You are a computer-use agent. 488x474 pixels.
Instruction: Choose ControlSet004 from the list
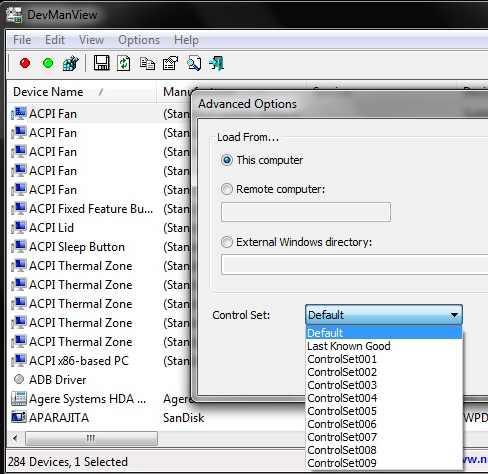pos(384,398)
